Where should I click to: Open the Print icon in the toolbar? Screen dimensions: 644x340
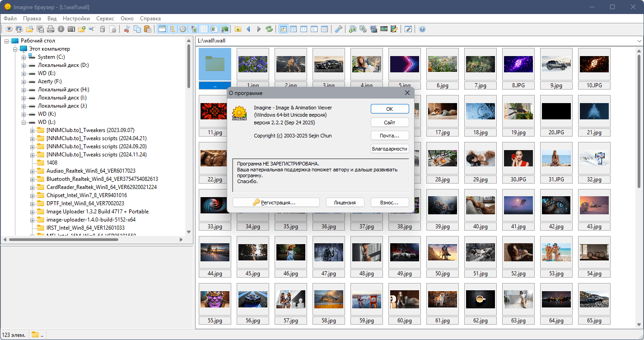click(x=50, y=28)
